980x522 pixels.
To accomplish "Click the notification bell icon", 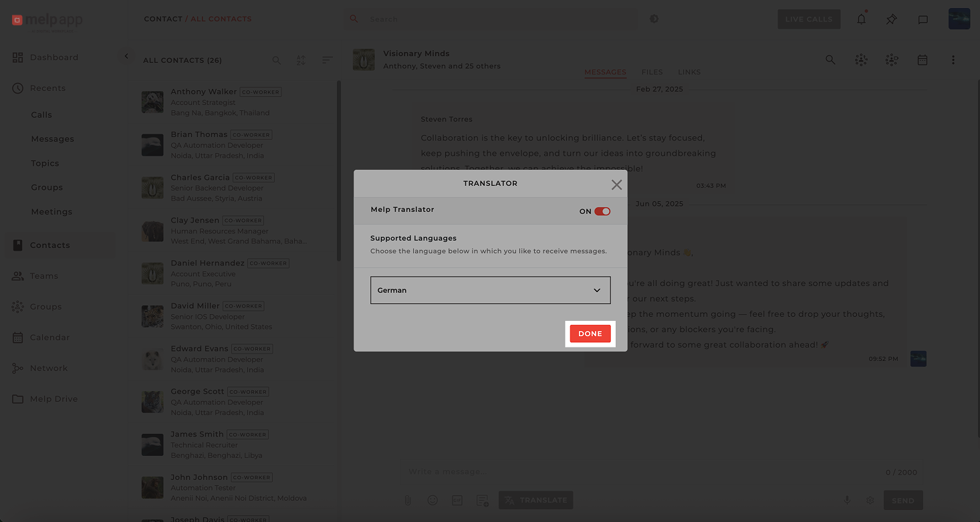I will (861, 19).
